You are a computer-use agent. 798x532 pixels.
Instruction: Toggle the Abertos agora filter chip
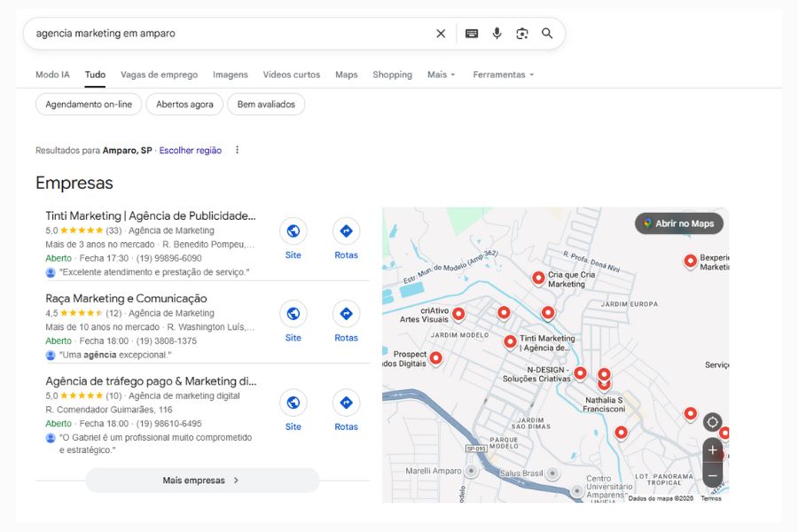click(x=184, y=105)
